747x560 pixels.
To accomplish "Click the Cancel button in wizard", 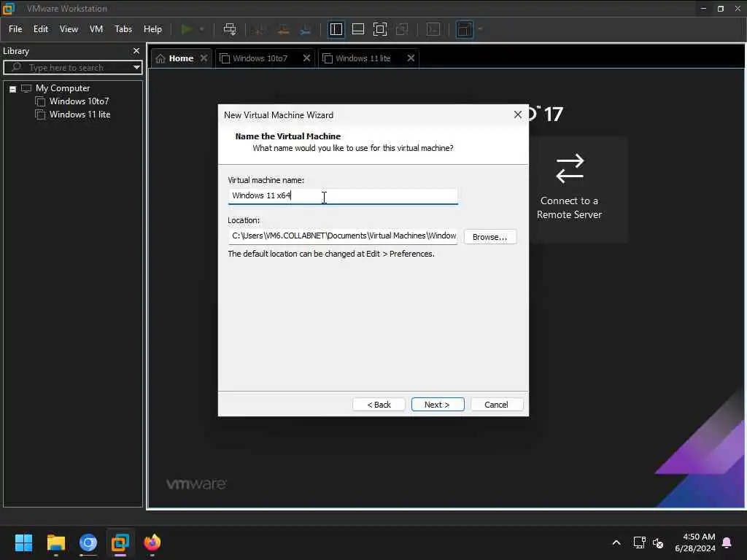I will 496,404.
